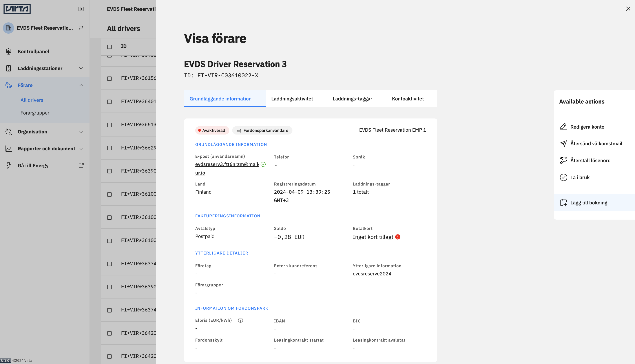Viewport: 635px width, 364px height.
Task: Click the EVDS Fleet Reservation EMP 1 label
Action: pyautogui.click(x=392, y=130)
